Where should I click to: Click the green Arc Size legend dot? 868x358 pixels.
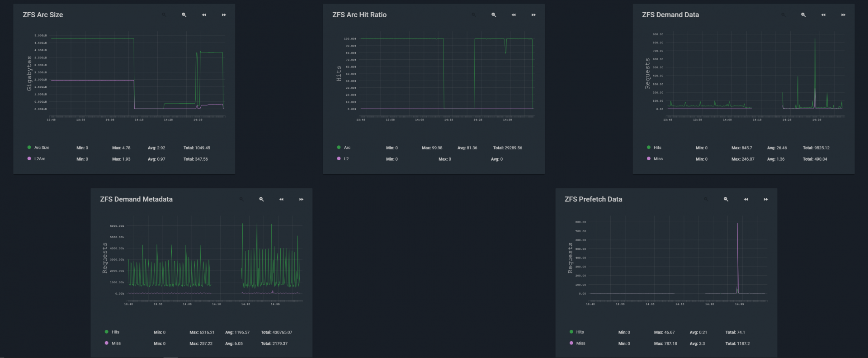point(29,148)
